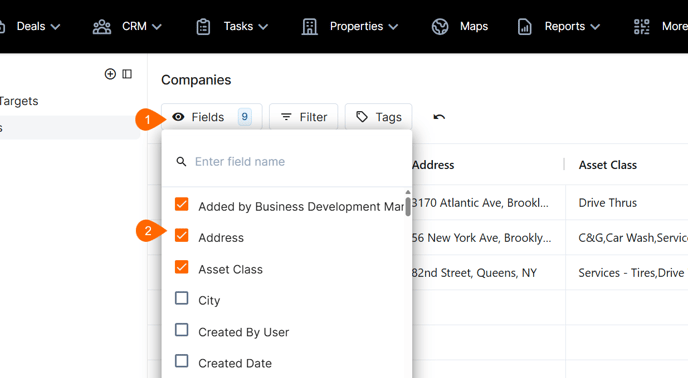The image size is (688, 378).
Task: Click the Properties building icon
Action: [309, 27]
